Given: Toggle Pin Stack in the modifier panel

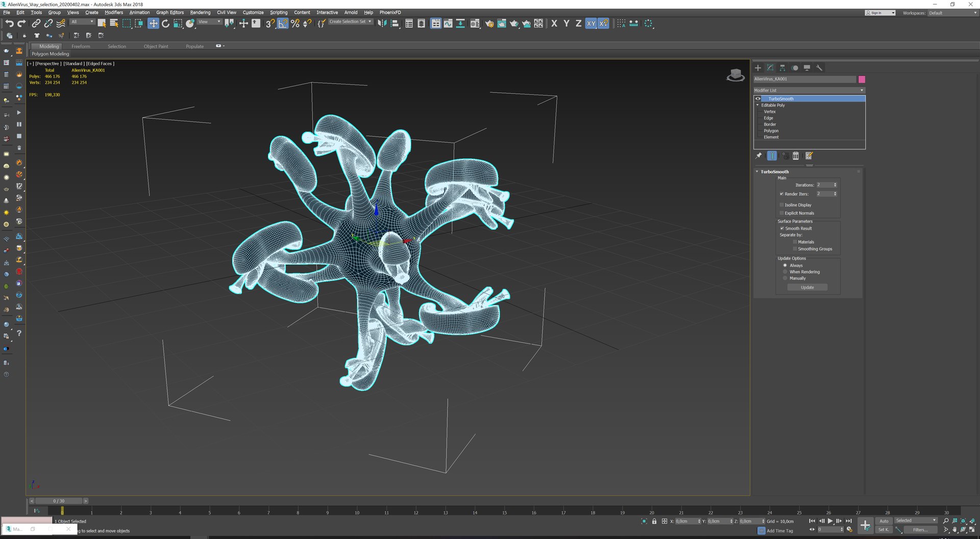Looking at the screenshot, I should click(x=758, y=156).
